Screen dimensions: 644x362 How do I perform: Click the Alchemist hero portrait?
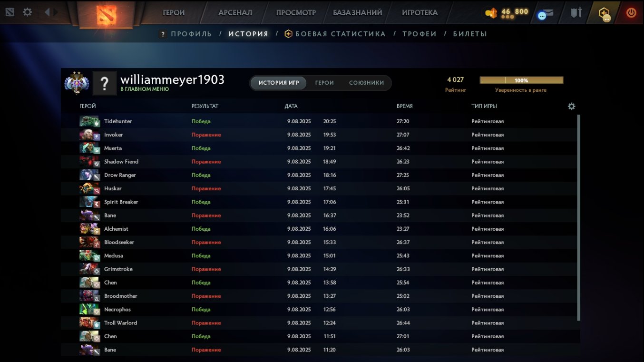(x=89, y=229)
